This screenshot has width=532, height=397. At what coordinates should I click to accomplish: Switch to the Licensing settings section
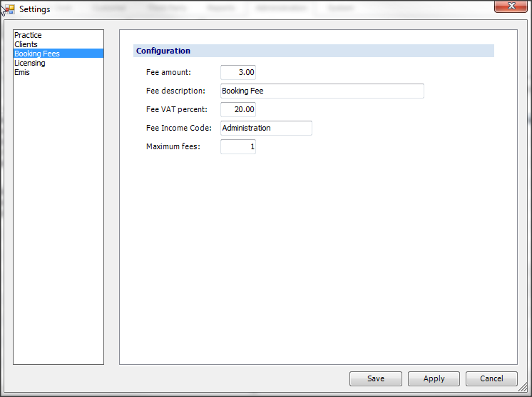(29, 63)
